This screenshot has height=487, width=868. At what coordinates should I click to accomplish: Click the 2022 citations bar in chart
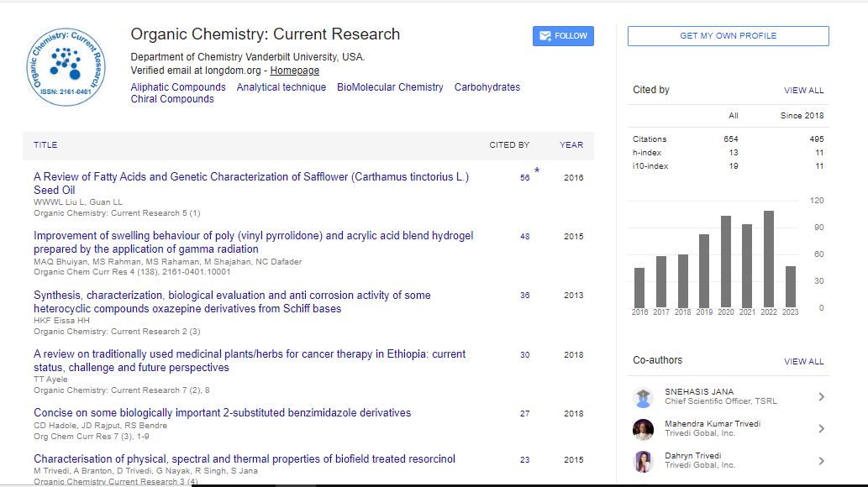click(x=768, y=259)
